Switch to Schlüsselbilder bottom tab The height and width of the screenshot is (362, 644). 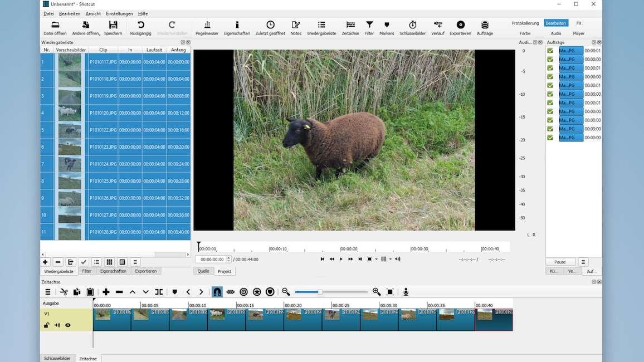(x=57, y=358)
